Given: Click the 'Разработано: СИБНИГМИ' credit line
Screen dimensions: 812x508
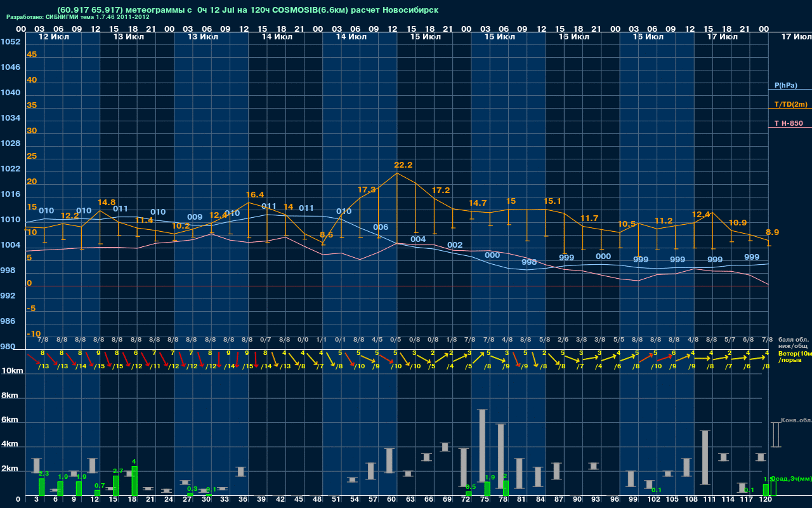Looking at the screenshot, I should (x=78, y=17).
